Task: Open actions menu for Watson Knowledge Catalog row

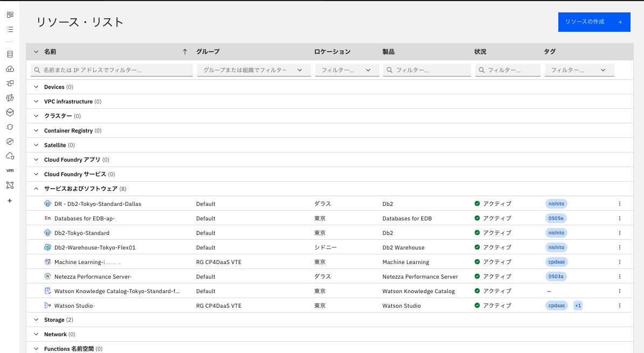Action: pos(620,291)
